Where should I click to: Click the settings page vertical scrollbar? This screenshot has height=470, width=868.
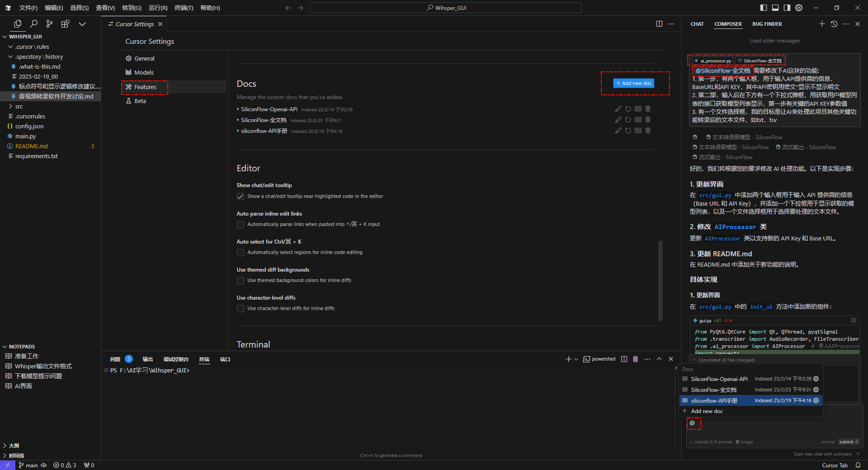[660, 281]
